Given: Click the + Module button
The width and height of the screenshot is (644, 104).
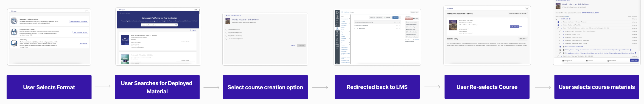Looking at the screenshot, I should point(395,18).
